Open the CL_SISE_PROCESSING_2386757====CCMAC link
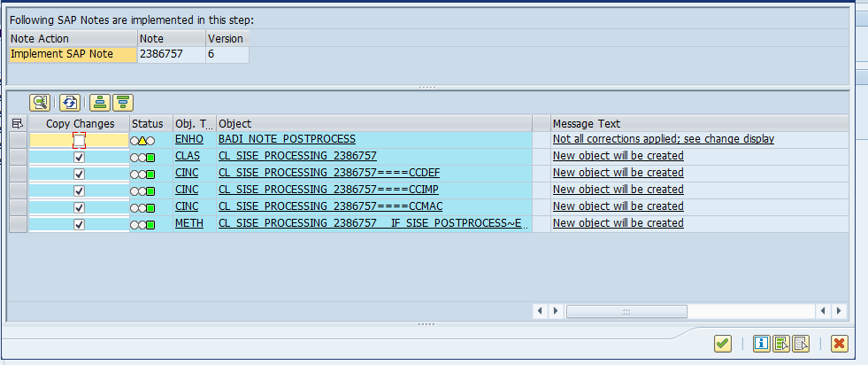Viewport: 868px width, 365px height. pos(331,206)
